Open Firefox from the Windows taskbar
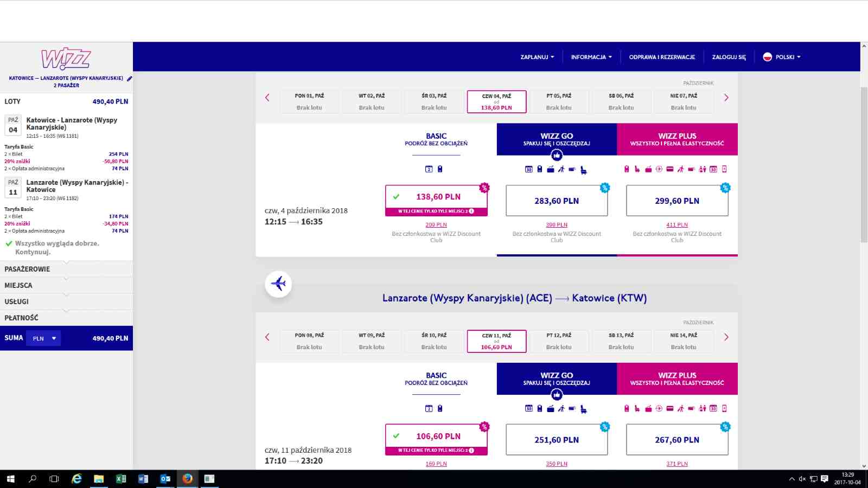868x488 pixels. point(187,478)
